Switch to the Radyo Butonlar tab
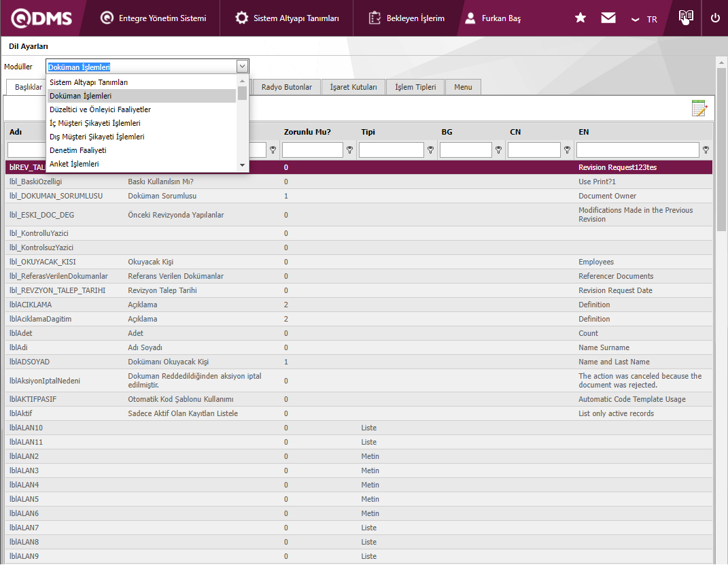The image size is (728, 565). (286, 87)
